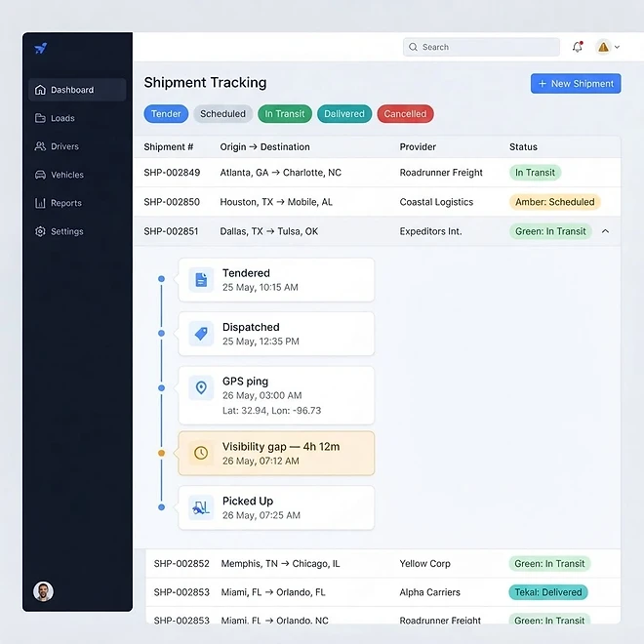
Task: Click the Picked Up forklift icon
Action: coord(201,508)
